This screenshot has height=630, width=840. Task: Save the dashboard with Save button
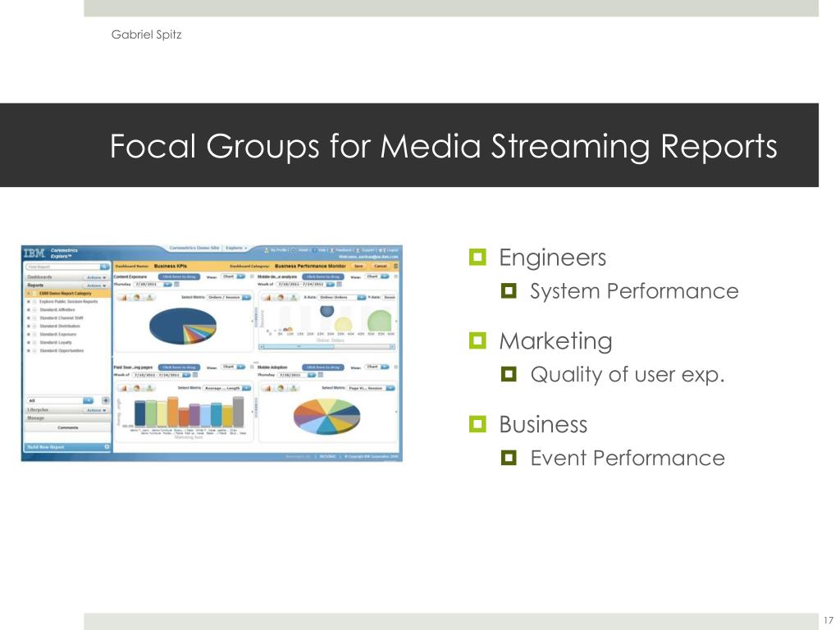click(358, 266)
